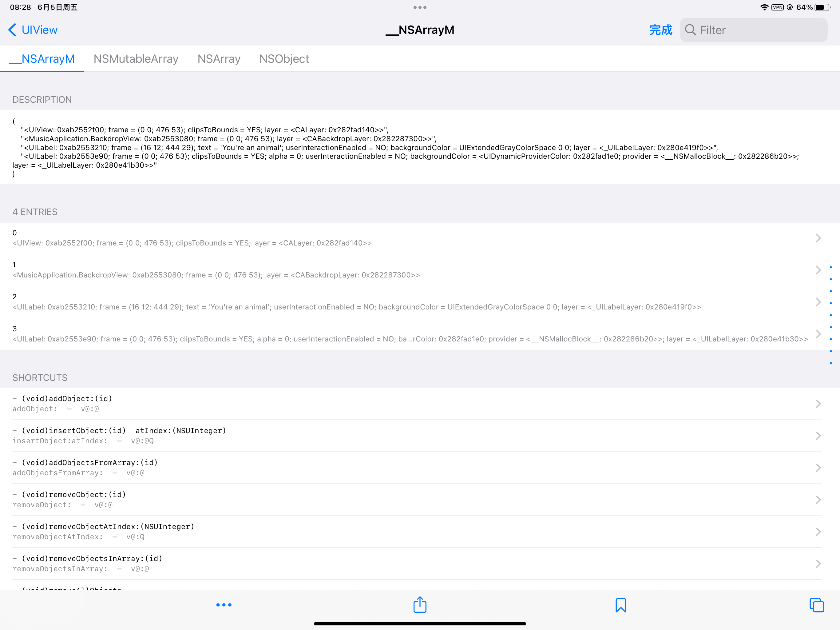This screenshot has width=840, height=630.
Task: Open entry 1 MusicApplication.BackdropView row
Action: point(420,270)
